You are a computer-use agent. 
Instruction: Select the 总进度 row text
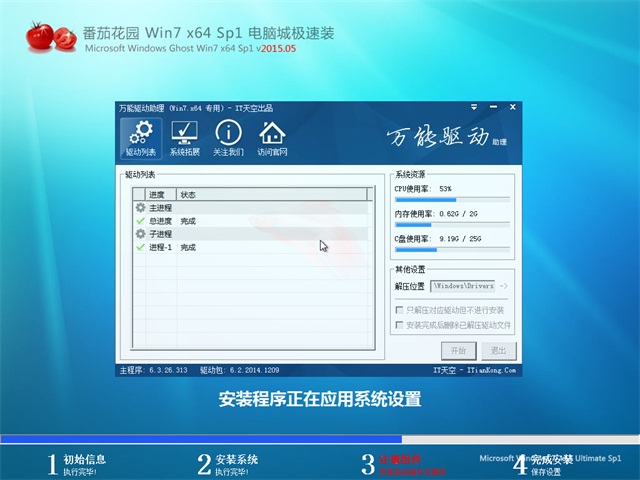[x=160, y=221]
